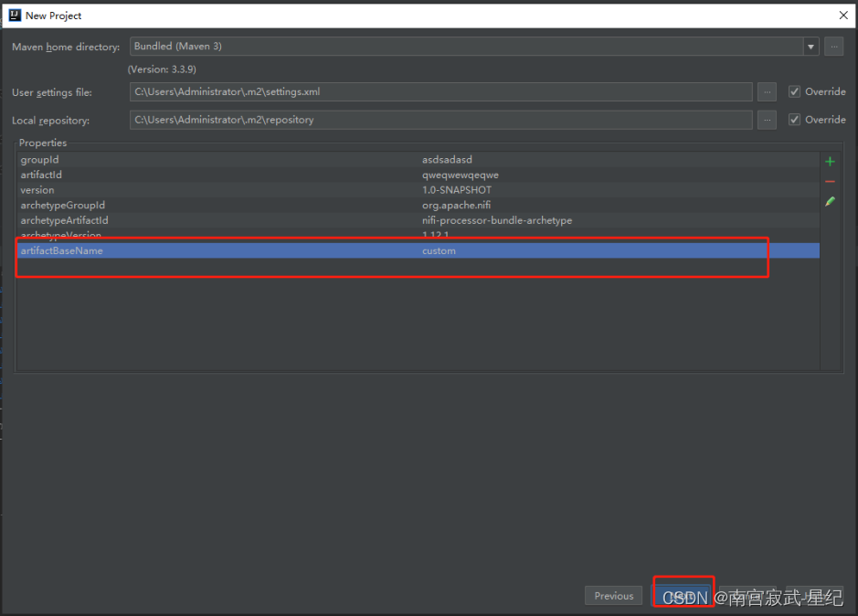Browse for the User settings file
858x616 pixels.
click(767, 92)
